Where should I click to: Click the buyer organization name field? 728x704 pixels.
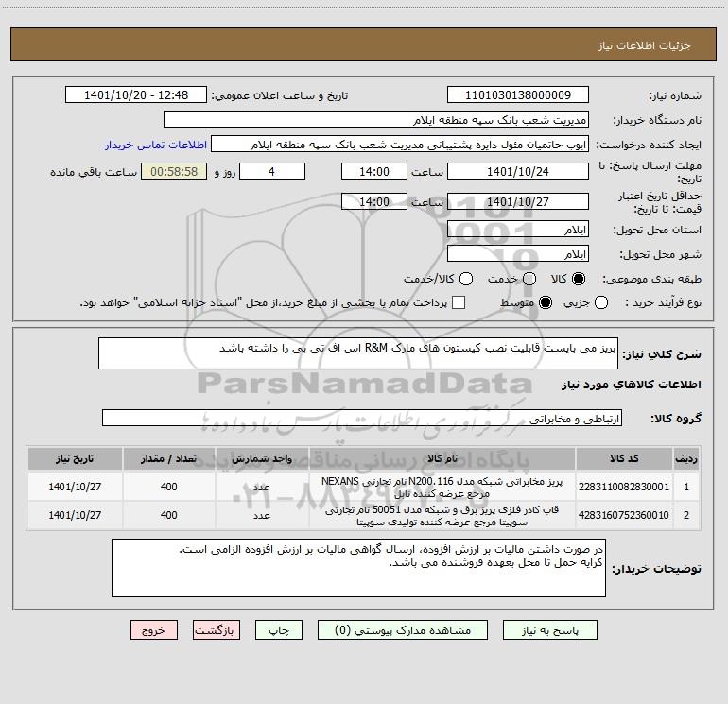(x=376, y=119)
